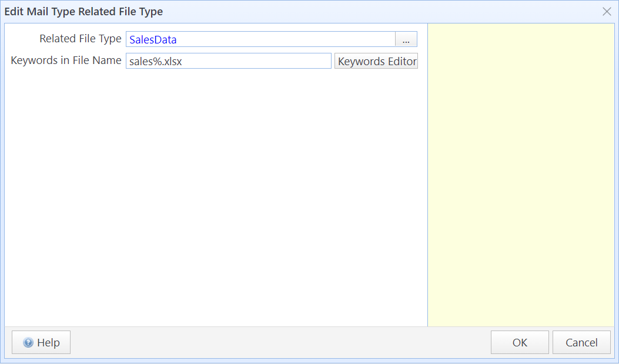
Task: Click the Help button label
Action: (x=48, y=343)
